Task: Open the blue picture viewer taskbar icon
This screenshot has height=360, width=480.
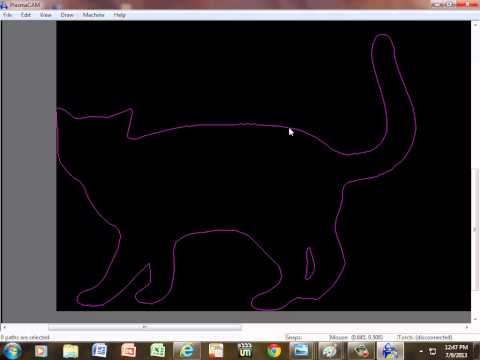Action: coord(302,351)
